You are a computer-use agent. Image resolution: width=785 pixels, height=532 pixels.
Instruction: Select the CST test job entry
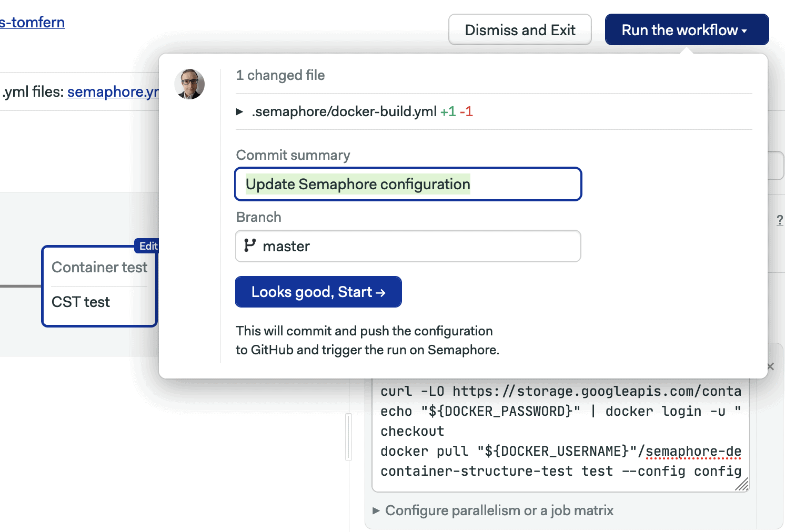coord(80,302)
